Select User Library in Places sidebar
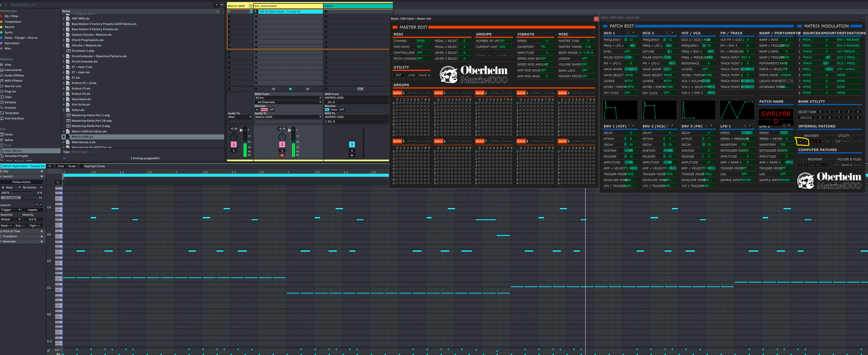 point(13,151)
